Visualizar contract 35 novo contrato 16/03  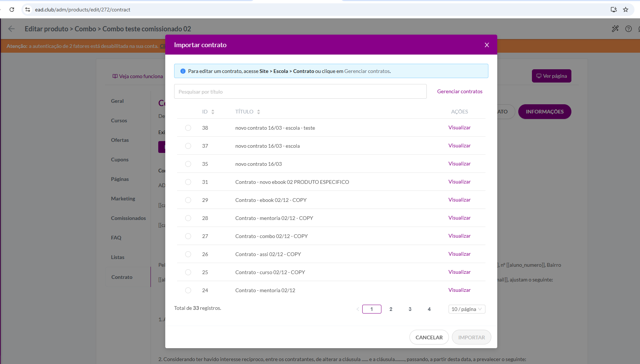[460, 164]
